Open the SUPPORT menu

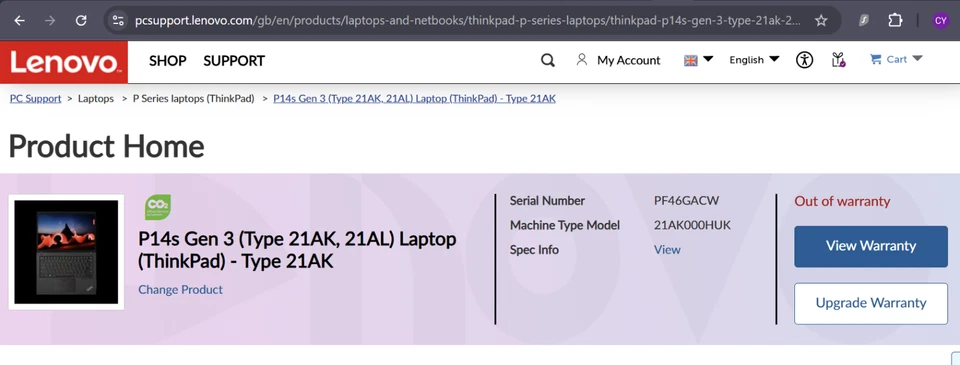tap(234, 61)
